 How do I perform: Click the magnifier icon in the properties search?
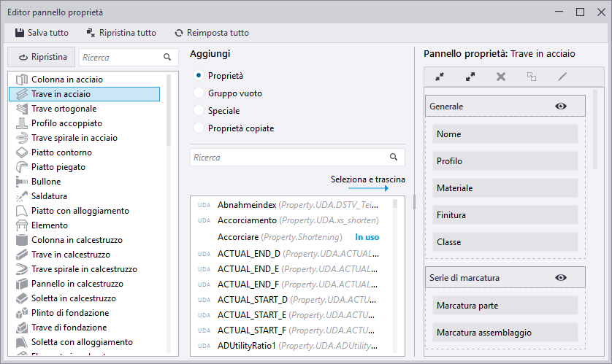pyautogui.click(x=394, y=157)
